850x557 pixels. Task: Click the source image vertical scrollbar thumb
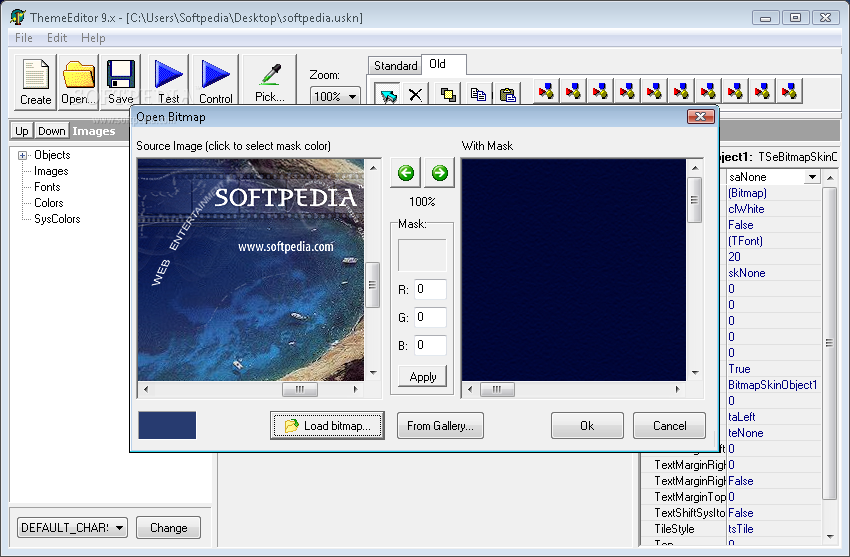[x=372, y=284]
